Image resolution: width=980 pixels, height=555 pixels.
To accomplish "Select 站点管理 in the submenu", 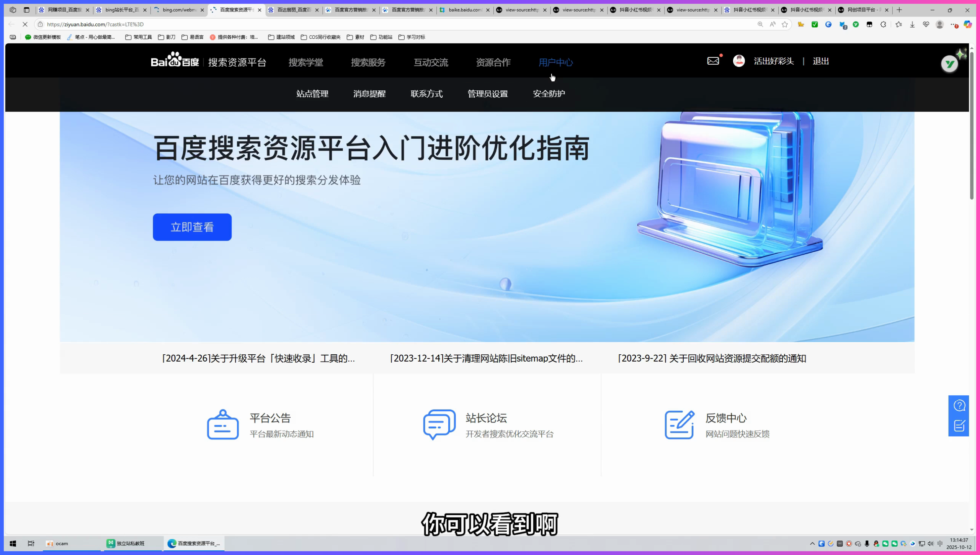I will [312, 93].
